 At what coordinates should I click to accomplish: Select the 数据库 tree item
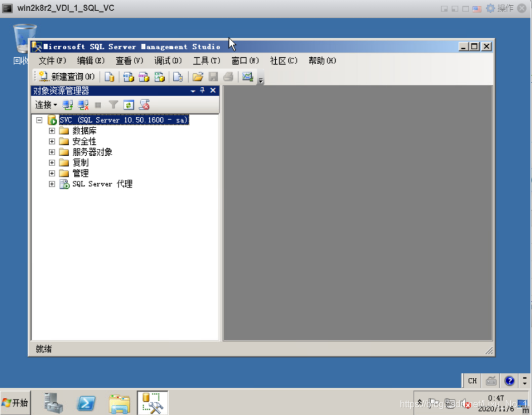click(85, 131)
